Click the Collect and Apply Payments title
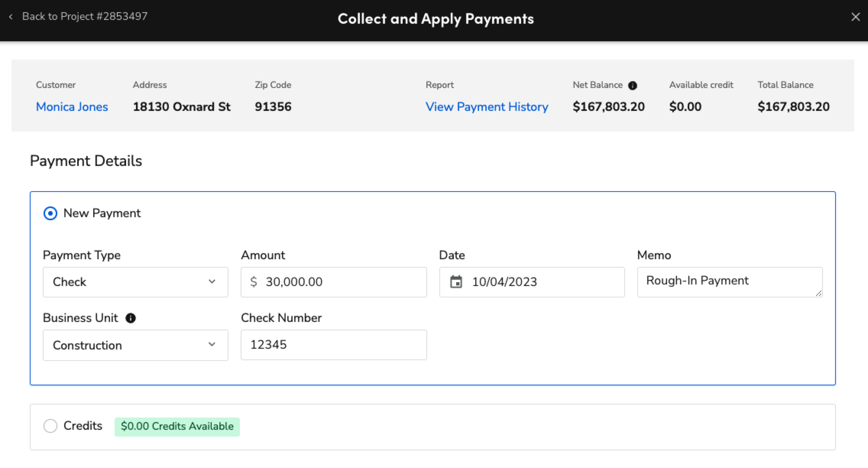The width and height of the screenshot is (868, 468). tap(436, 19)
